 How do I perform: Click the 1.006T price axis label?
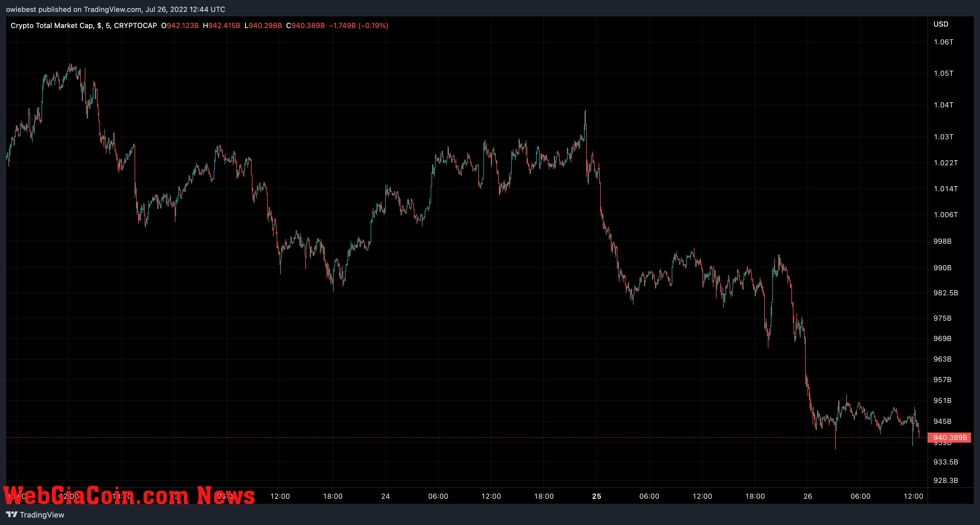coord(946,214)
